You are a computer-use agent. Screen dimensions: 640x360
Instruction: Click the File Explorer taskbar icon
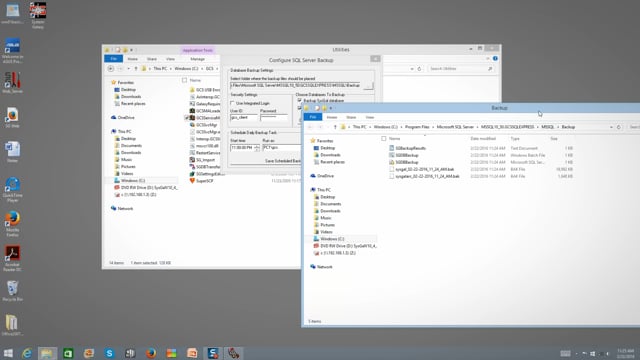(47, 353)
